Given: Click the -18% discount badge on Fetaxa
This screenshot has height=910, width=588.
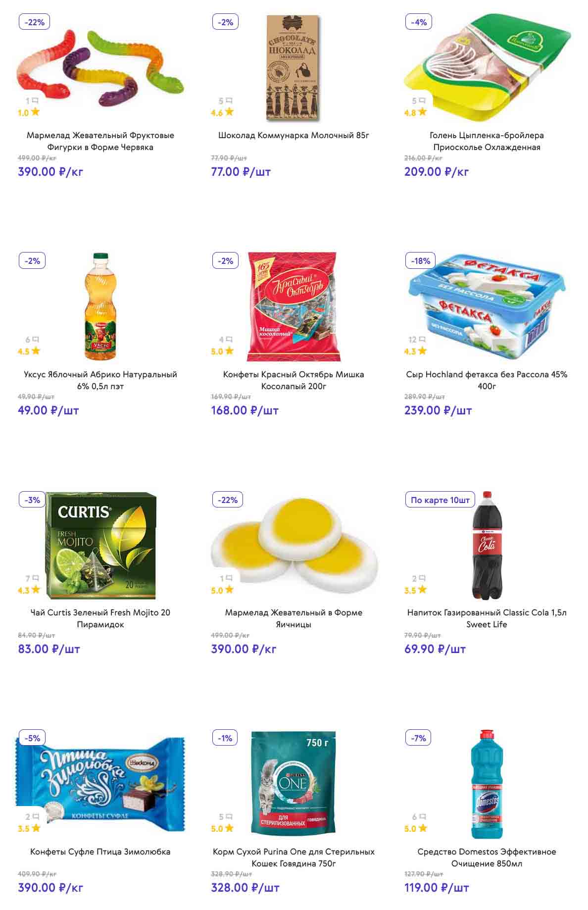Looking at the screenshot, I should point(420,261).
